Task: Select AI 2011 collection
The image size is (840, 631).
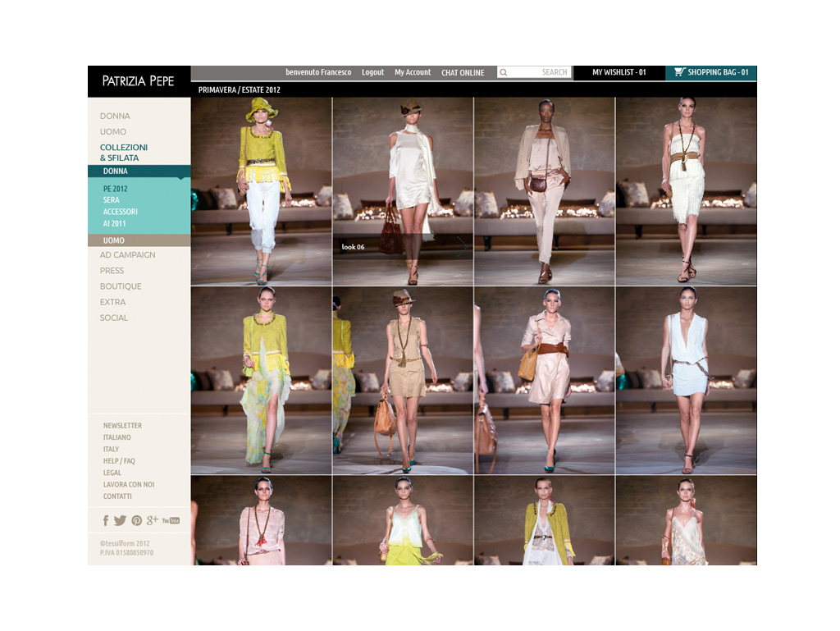Action: (114, 223)
